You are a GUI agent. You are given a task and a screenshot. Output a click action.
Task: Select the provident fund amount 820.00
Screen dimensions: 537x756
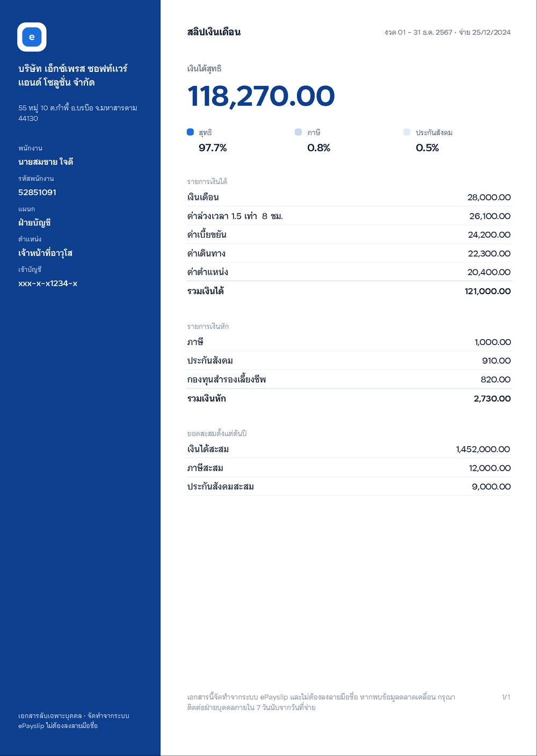(496, 380)
